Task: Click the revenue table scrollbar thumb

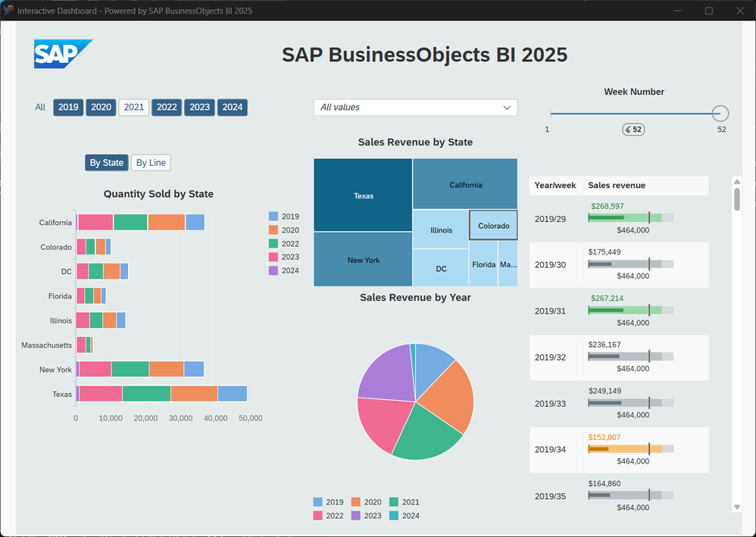Action: pos(737,199)
